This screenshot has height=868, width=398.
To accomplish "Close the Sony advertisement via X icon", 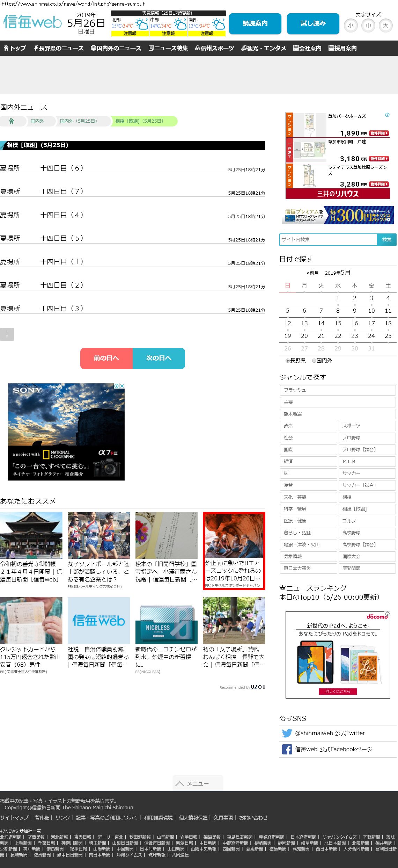I will click(x=122, y=386).
